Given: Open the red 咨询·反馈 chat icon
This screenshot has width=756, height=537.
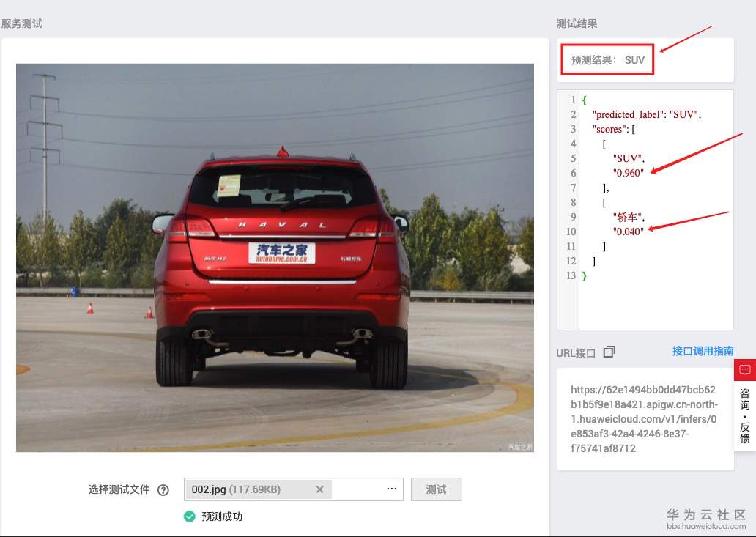Looking at the screenshot, I should click(x=745, y=370).
